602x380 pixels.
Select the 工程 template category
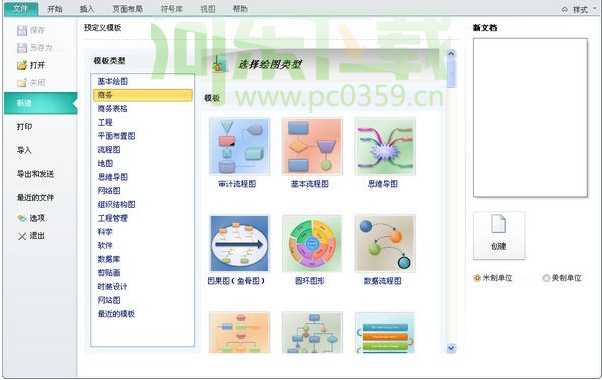pyautogui.click(x=105, y=122)
